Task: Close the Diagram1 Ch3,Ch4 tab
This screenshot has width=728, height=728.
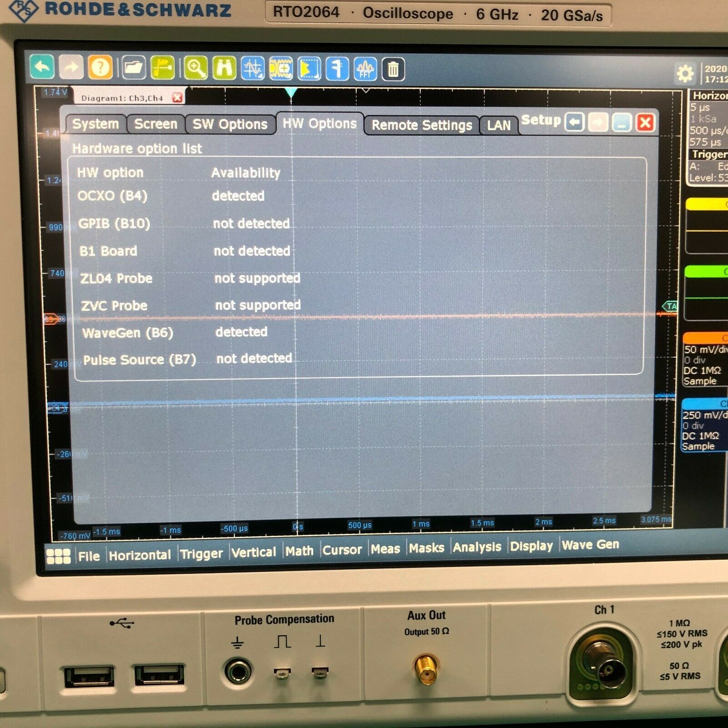Action: click(177, 98)
